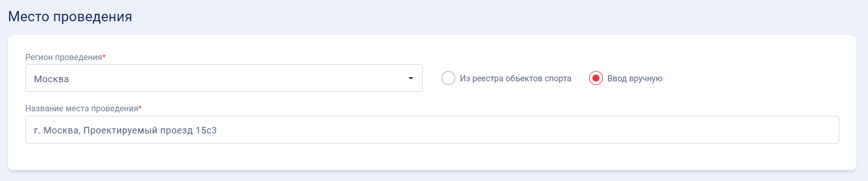Viewport: 868px width, 181px height.
Task: Expand the Регион проведения dropdown arrow
Action: (x=410, y=78)
